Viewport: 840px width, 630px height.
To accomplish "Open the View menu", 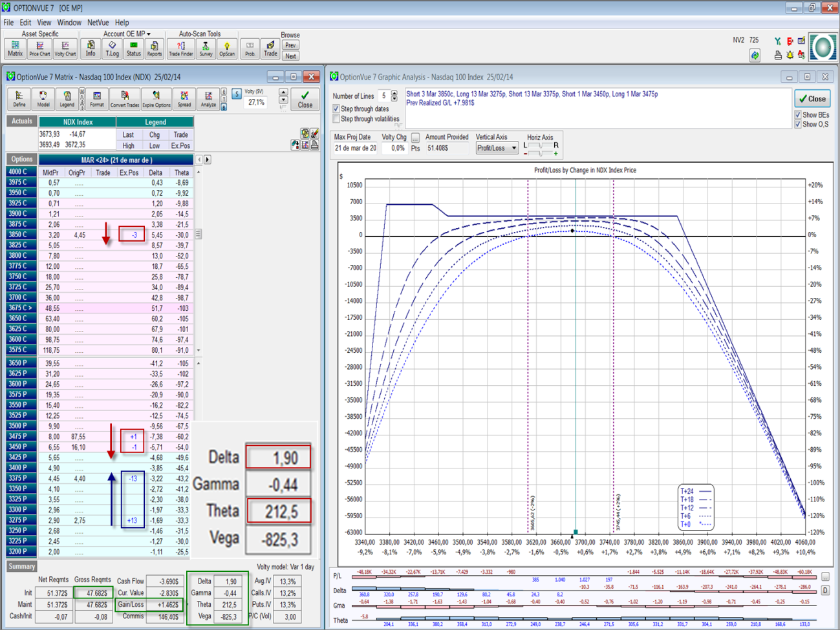I will tap(44, 23).
